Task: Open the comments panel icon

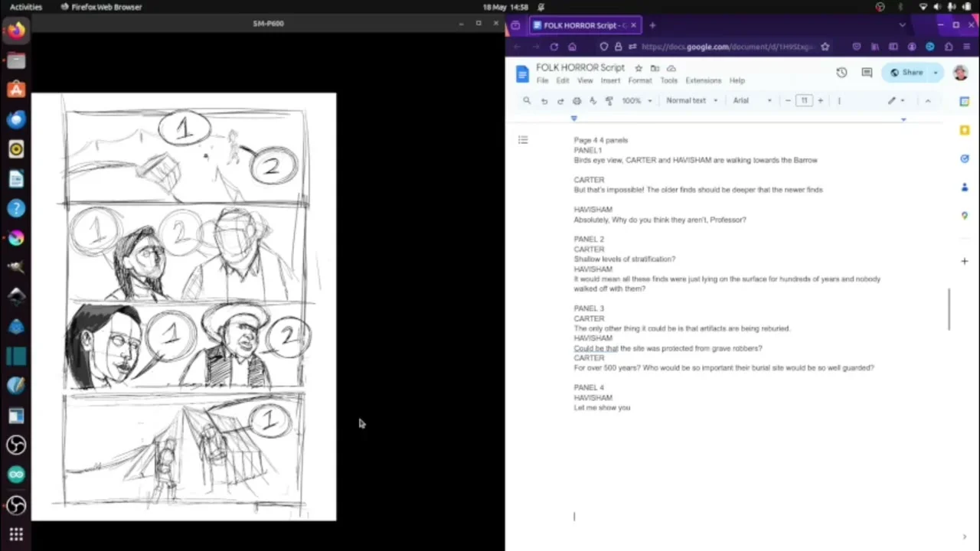Action: pos(867,73)
